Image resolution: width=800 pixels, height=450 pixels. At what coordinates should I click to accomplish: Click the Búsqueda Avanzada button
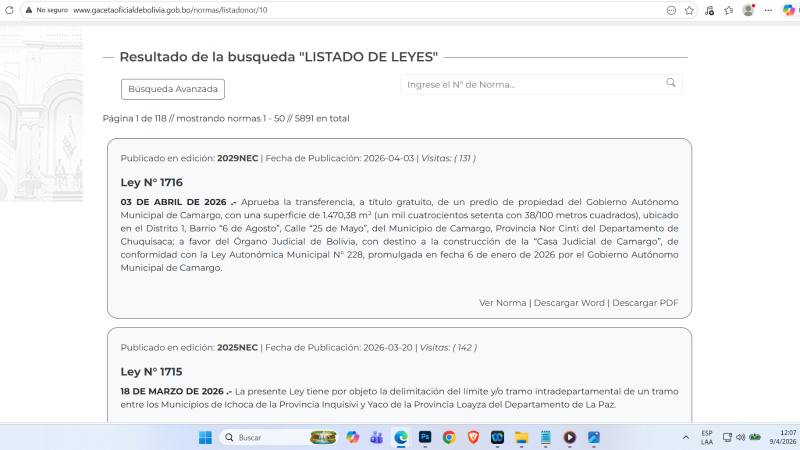[x=173, y=89]
